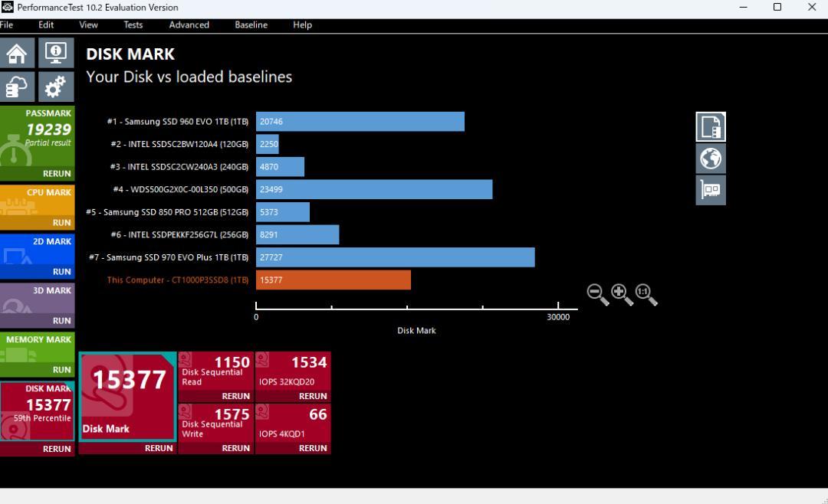Open the Edit menu
The height and width of the screenshot is (504, 828).
coord(46,25)
